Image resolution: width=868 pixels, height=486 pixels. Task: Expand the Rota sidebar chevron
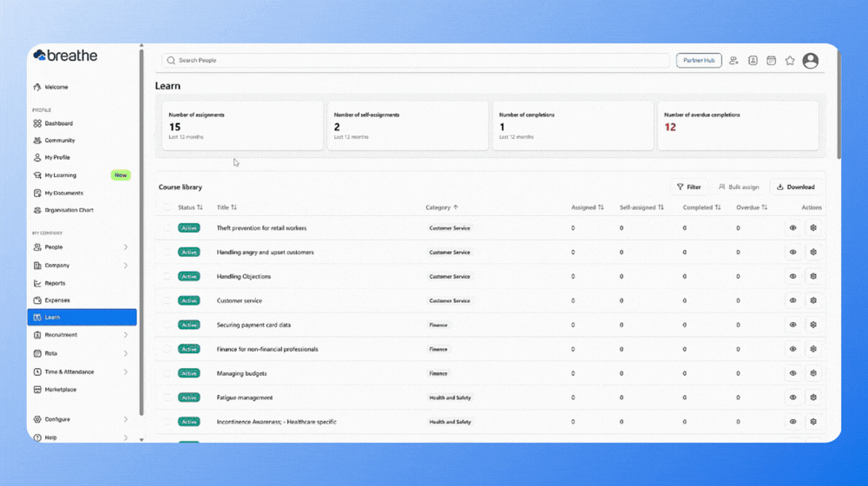coord(126,353)
